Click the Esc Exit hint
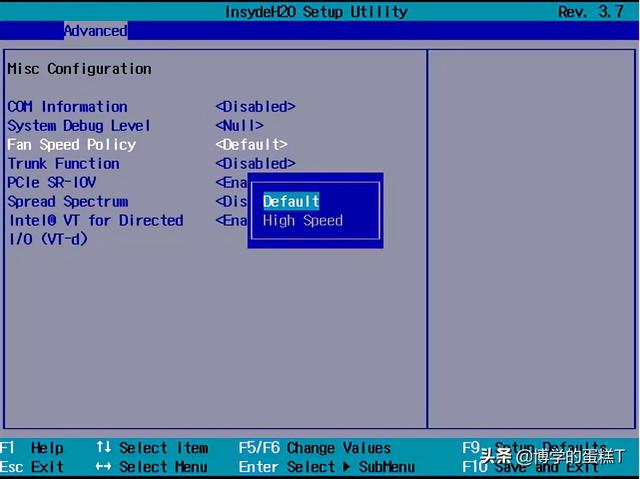The image size is (640, 479). tap(32, 467)
